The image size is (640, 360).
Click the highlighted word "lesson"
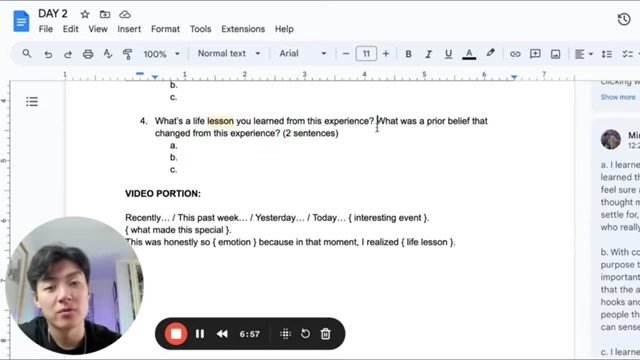pyautogui.click(x=220, y=121)
